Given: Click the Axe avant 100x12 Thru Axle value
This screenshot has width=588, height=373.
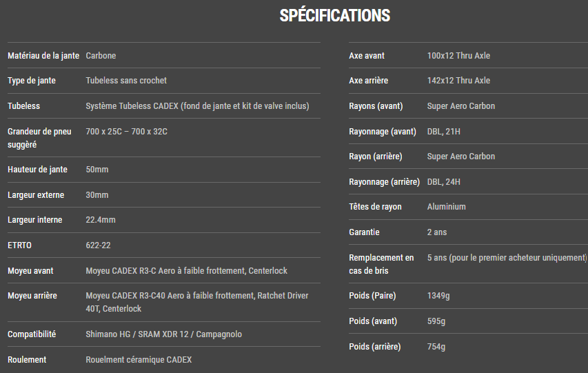Looking at the screenshot, I should (458, 55).
